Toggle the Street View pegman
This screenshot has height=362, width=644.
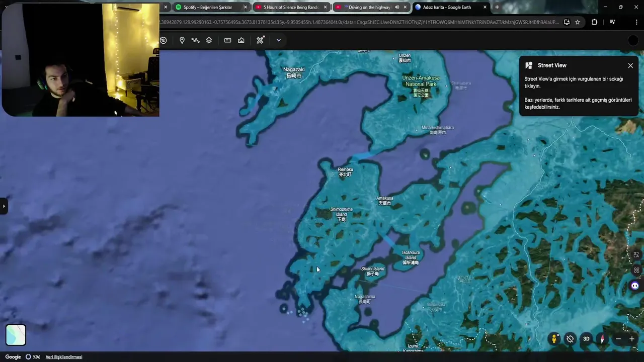click(x=554, y=339)
